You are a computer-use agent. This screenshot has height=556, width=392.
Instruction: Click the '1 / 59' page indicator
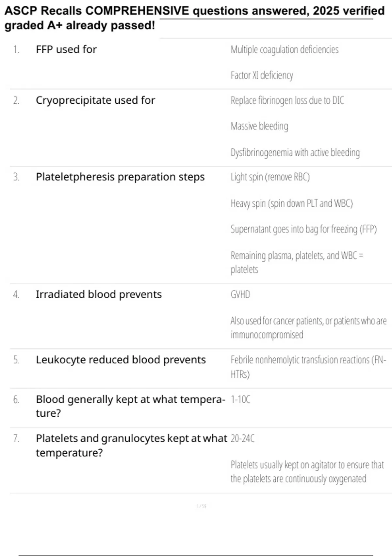coord(201,506)
